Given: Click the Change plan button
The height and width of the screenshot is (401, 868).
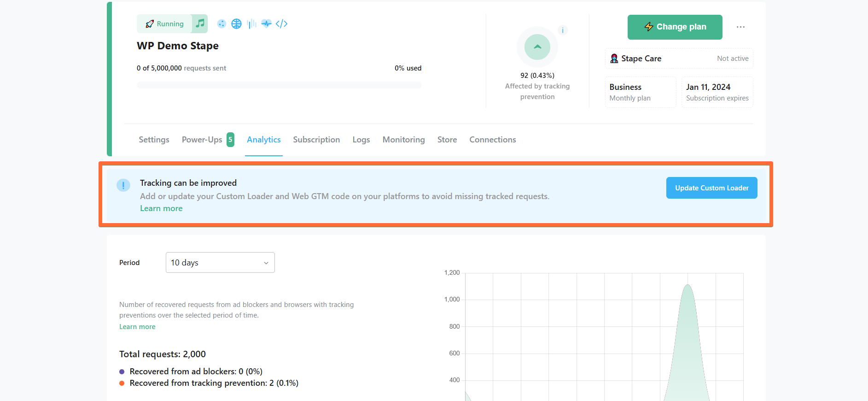Looking at the screenshot, I should (675, 27).
